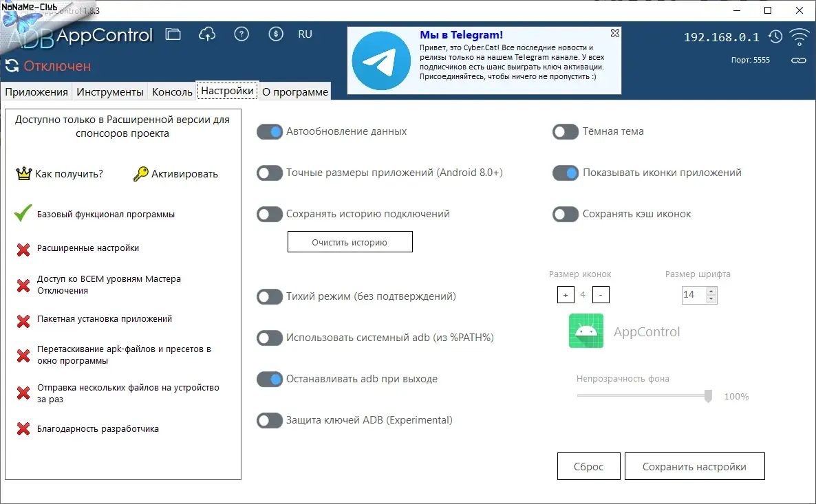Click the link chain icon

(x=798, y=61)
